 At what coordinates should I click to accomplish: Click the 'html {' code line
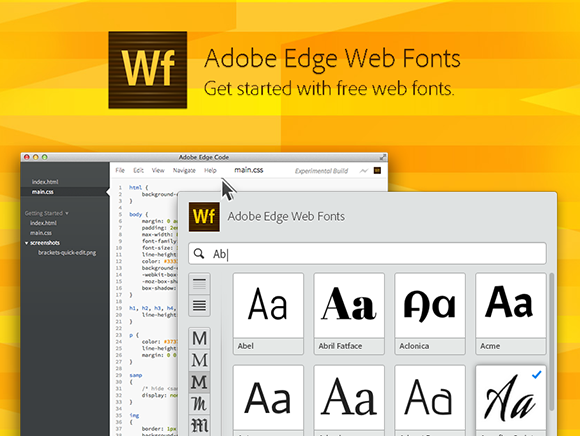coord(138,187)
